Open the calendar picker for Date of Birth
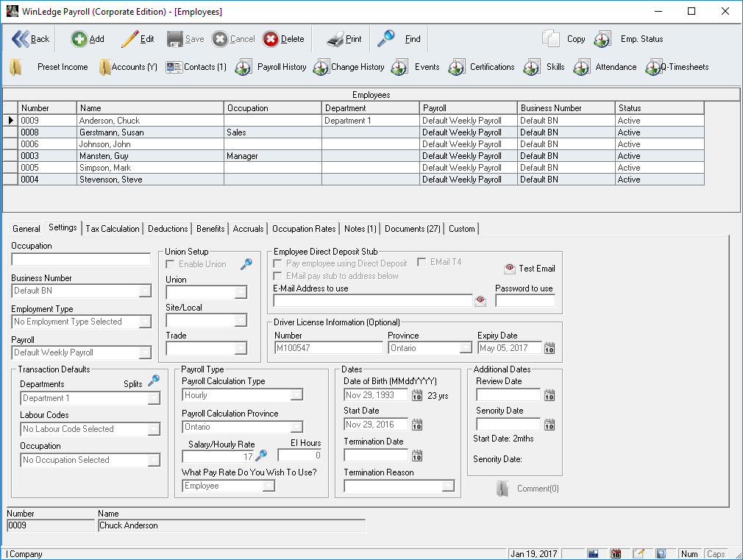743x560 pixels. [x=417, y=395]
